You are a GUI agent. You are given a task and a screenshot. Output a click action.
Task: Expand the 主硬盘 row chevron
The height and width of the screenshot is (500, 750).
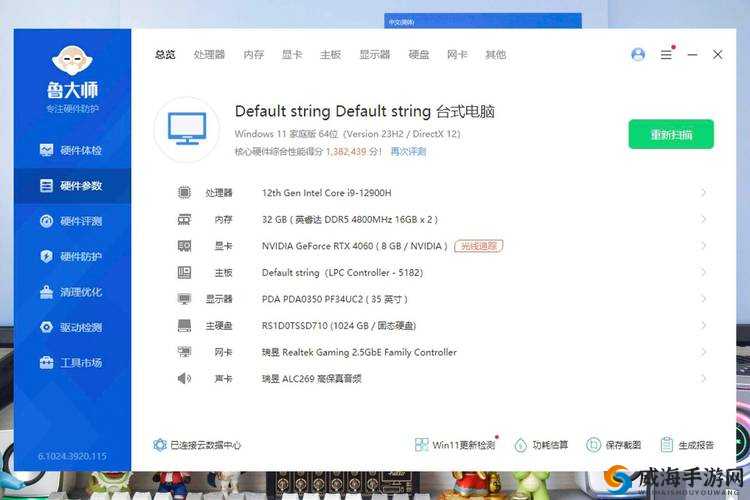coord(703,326)
